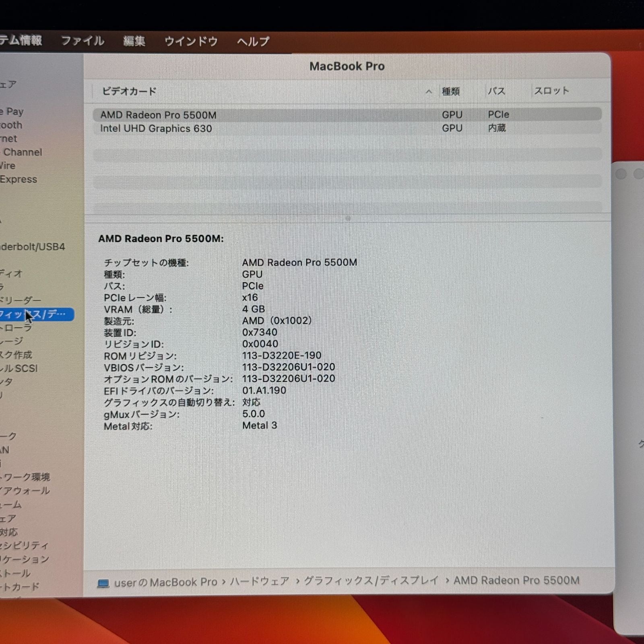
Task: Select Bluetooth item in sidebar
Action: pos(11,125)
